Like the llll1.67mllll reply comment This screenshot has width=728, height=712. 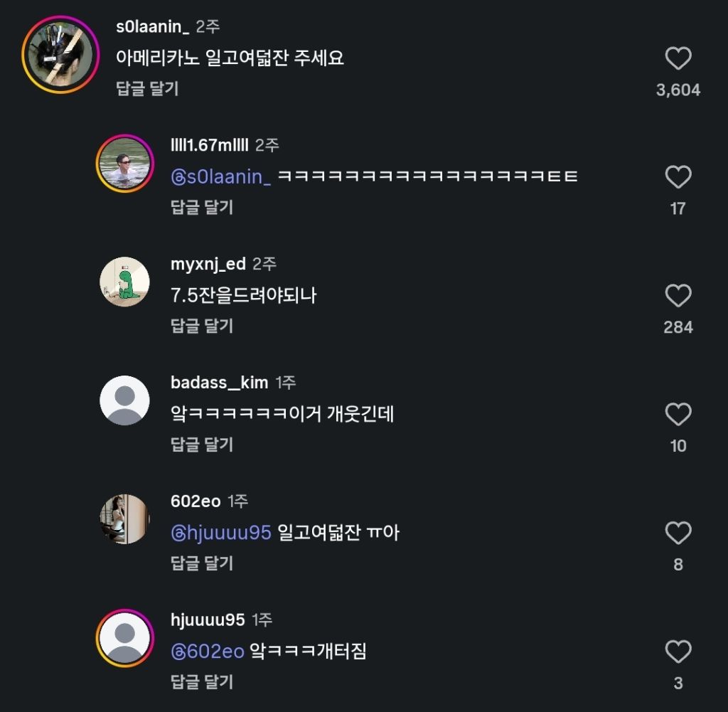click(x=678, y=177)
